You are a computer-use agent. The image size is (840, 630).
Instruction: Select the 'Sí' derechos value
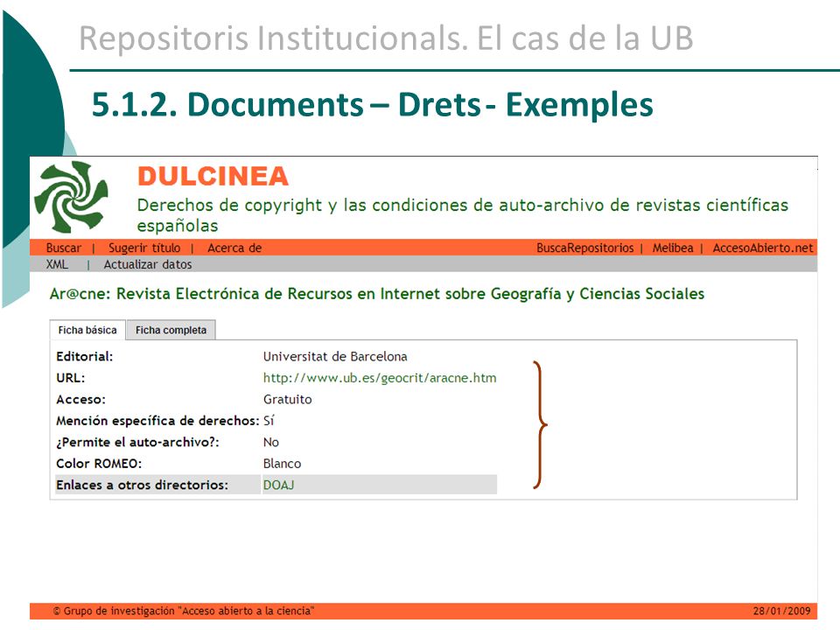(x=269, y=421)
